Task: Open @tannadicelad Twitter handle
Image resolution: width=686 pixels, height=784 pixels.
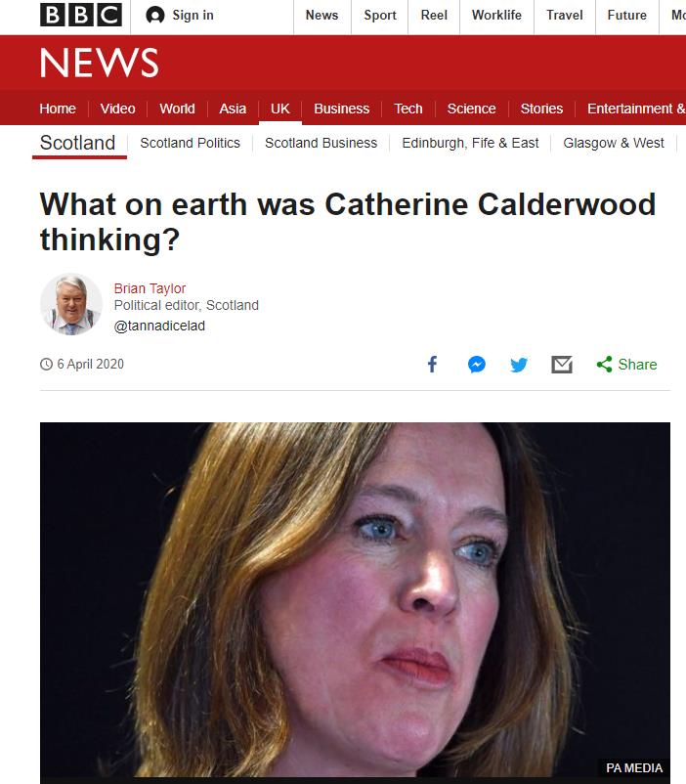Action: [x=159, y=326]
